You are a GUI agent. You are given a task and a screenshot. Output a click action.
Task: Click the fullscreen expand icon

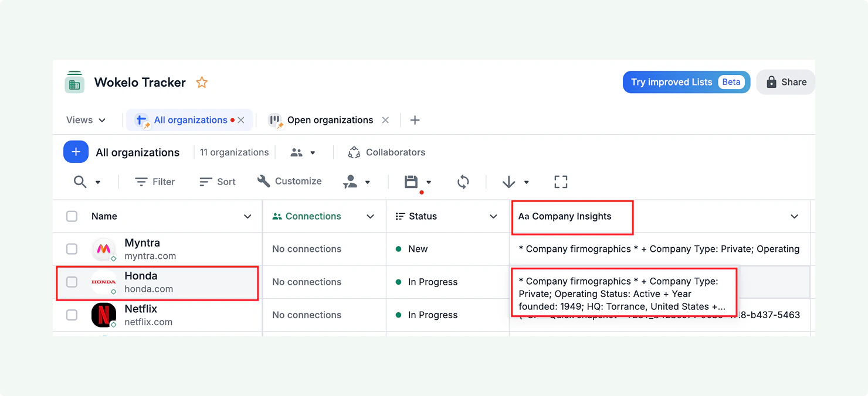(x=561, y=182)
